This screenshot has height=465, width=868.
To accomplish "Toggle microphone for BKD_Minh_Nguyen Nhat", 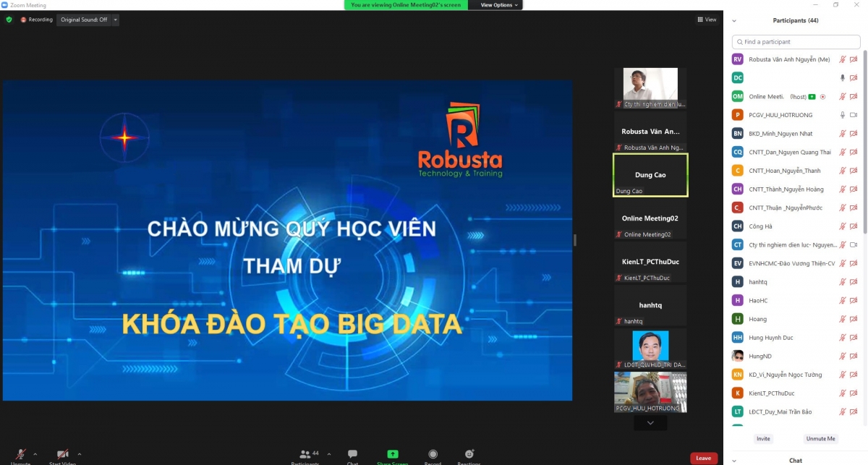I will tap(842, 133).
